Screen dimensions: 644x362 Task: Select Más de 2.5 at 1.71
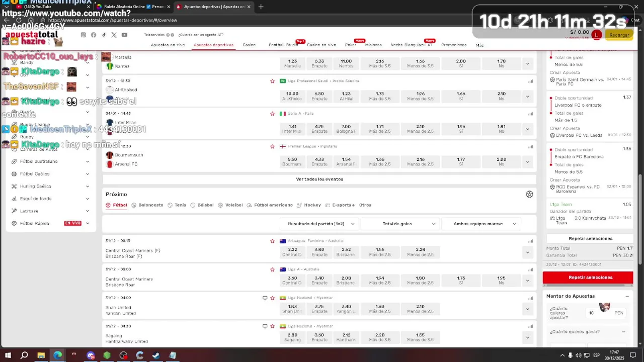click(380, 129)
